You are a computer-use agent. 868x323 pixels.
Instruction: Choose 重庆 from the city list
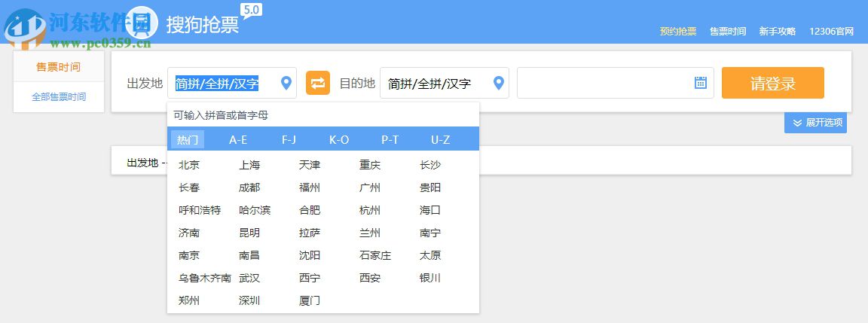tap(370, 165)
